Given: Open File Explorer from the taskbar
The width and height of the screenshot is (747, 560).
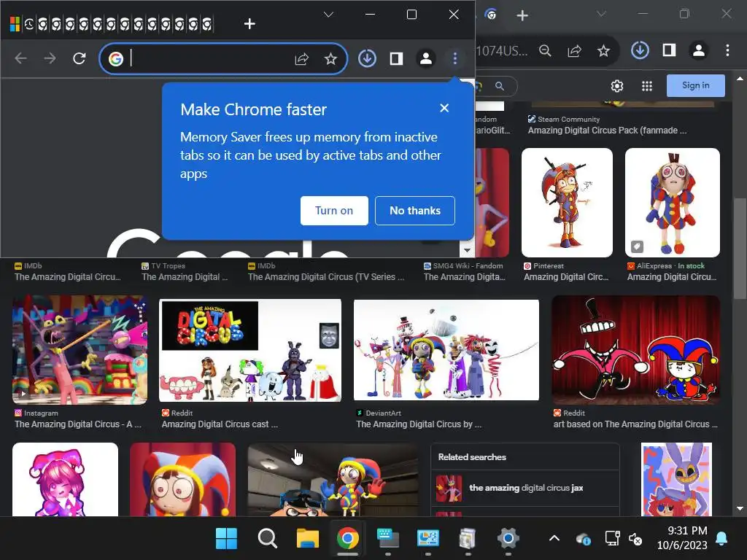Looking at the screenshot, I should (307, 539).
